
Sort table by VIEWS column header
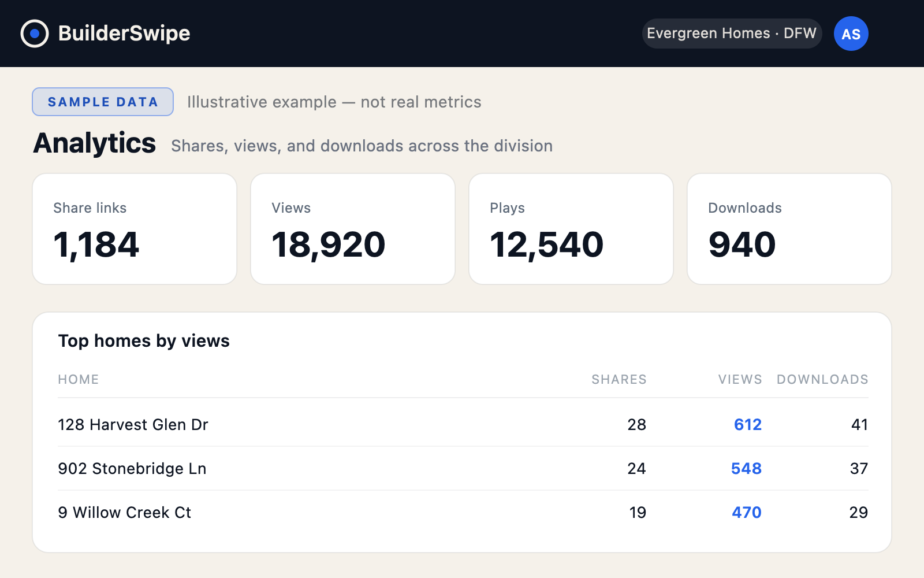pos(740,379)
